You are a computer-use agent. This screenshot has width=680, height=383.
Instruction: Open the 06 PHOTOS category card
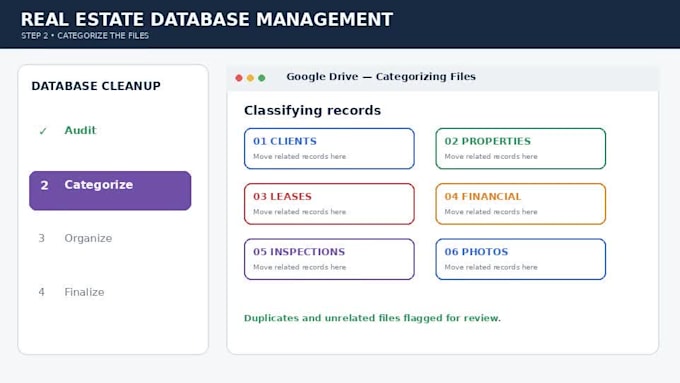520,259
